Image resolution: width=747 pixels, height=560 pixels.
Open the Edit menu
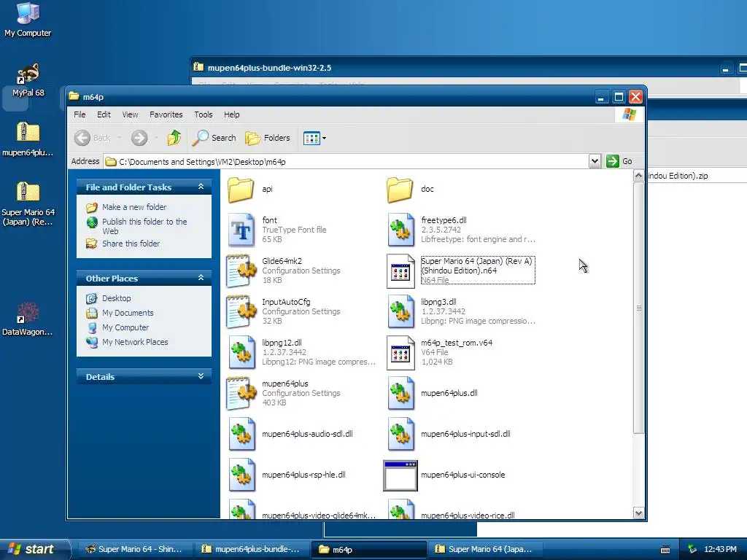tap(104, 114)
